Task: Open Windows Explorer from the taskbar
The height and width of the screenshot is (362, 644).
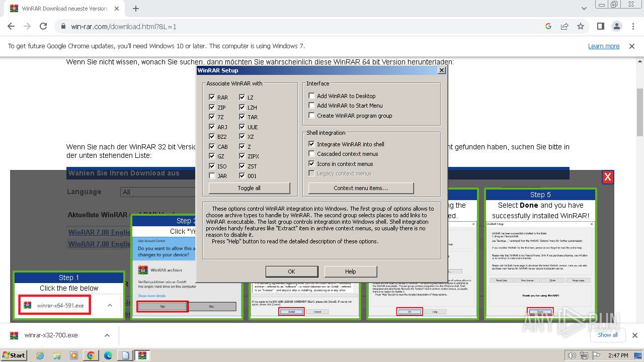Action: coord(57,355)
